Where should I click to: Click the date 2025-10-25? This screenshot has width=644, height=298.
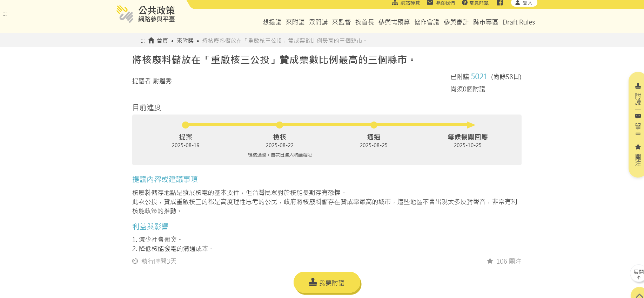tap(468, 145)
